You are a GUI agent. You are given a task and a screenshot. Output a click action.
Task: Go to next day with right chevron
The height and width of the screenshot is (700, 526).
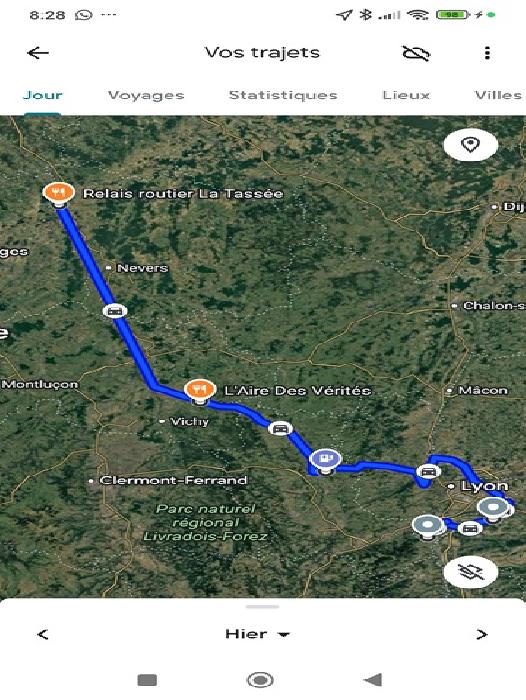pos(481,634)
